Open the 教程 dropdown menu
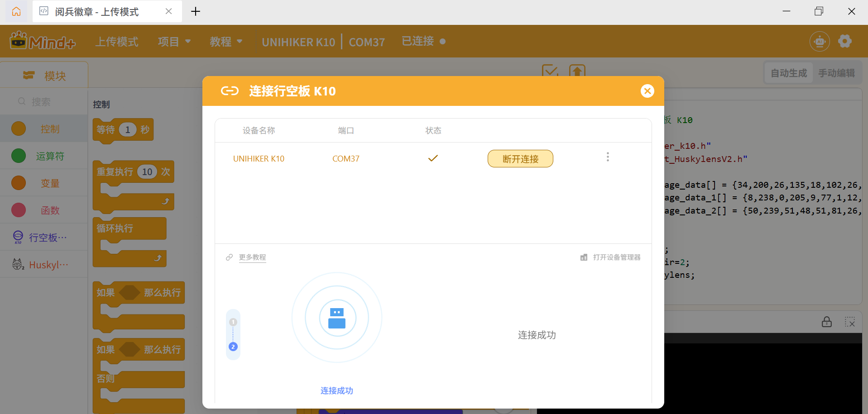The image size is (868, 414). [x=226, y=42]
